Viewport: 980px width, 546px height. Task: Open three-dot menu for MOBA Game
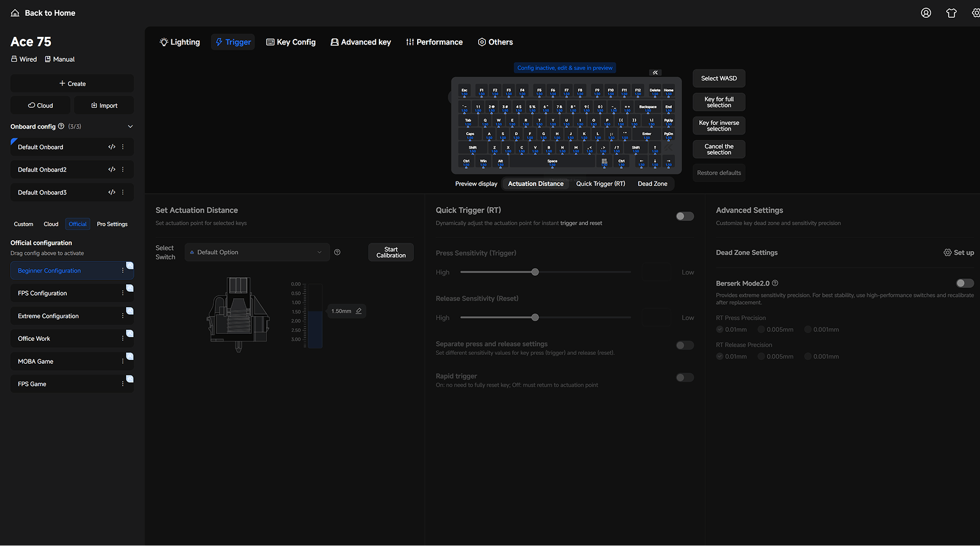[123, 361]
